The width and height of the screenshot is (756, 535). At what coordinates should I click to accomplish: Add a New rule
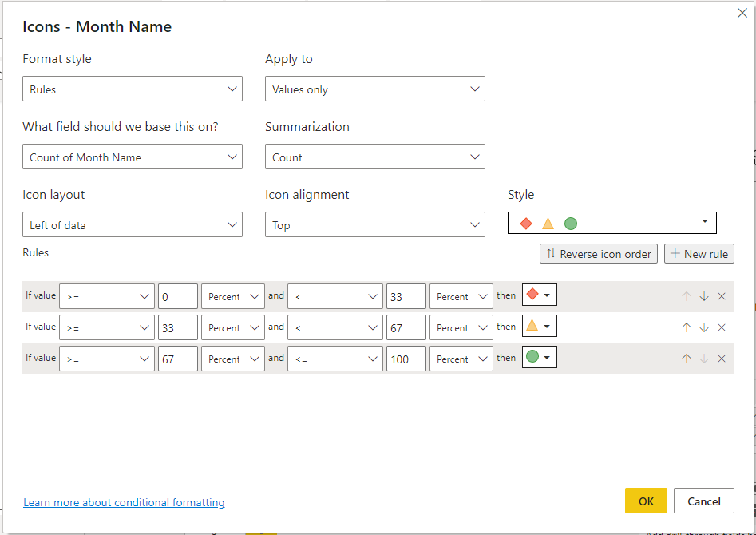pos(699,254)
